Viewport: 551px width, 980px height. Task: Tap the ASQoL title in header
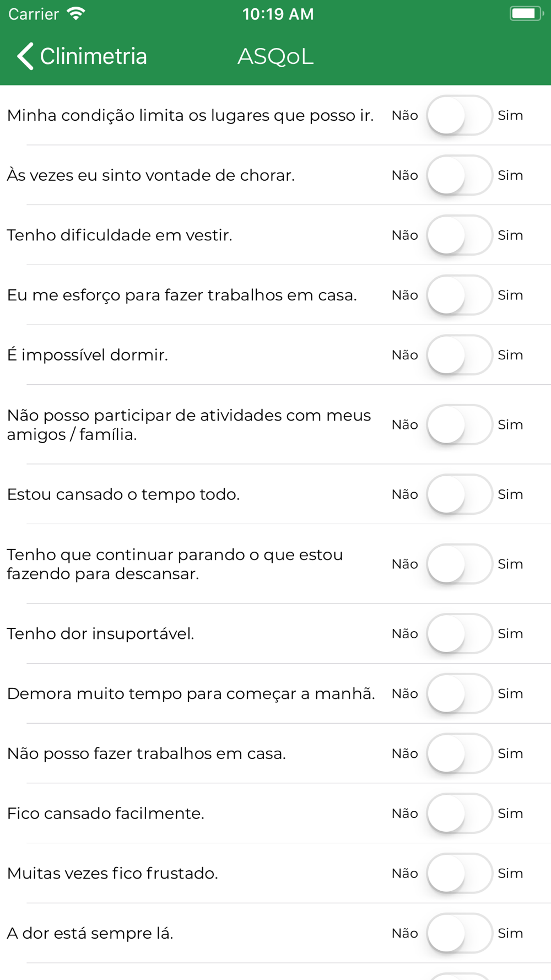tap(275, 56)
